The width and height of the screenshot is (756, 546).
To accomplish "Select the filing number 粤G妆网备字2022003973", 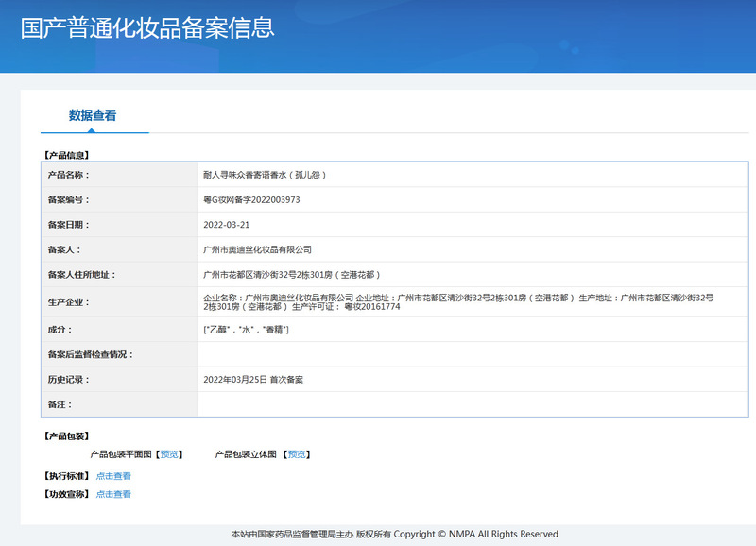I will point(251,199).
